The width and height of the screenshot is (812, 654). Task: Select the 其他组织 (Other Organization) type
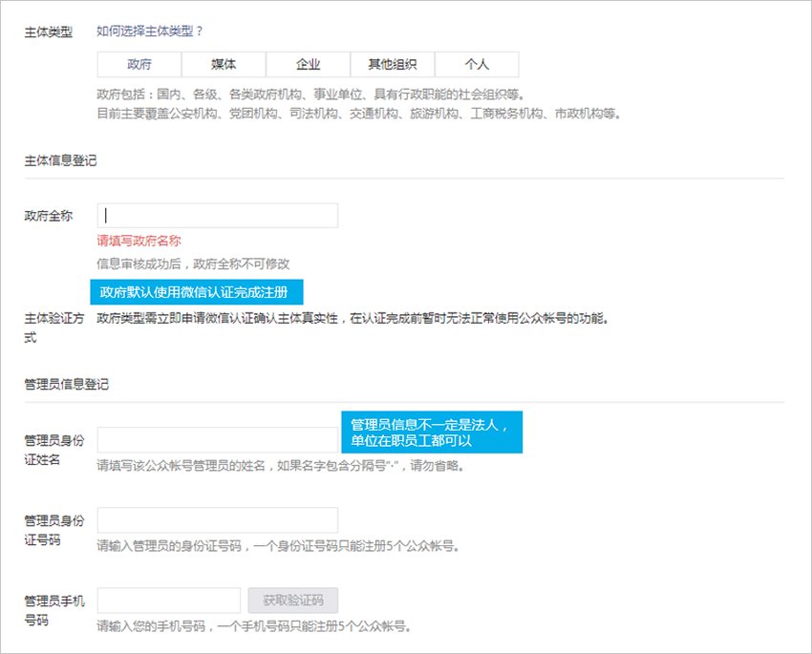pos(392,64)
